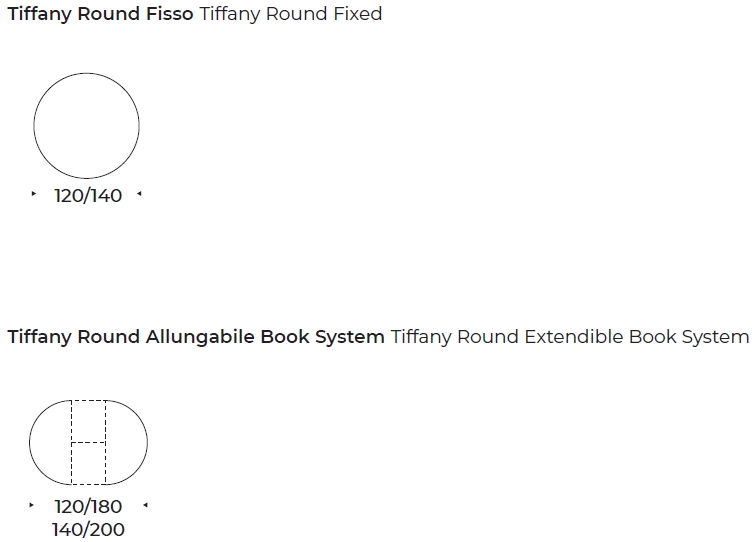
Task: Click the left rounded half of the oval table
Action: coord(50,442)
